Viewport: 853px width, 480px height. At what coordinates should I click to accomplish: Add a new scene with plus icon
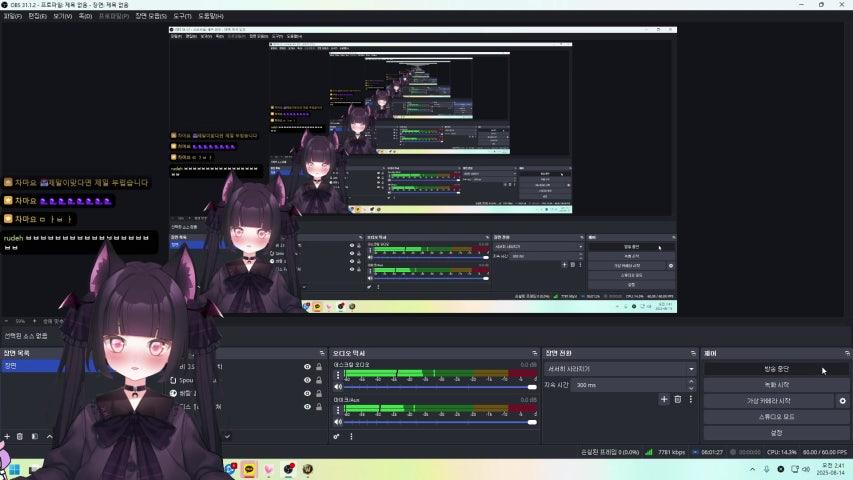click(7, 436)
